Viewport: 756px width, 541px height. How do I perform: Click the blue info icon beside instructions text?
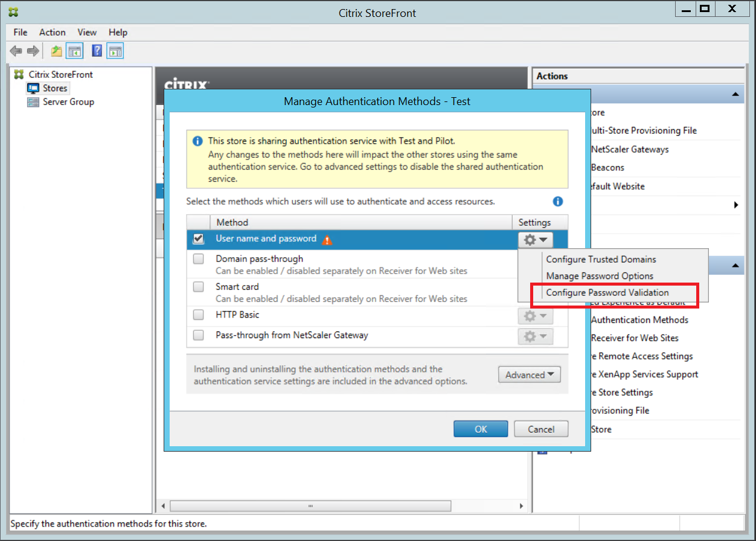(x=558, y=202)
